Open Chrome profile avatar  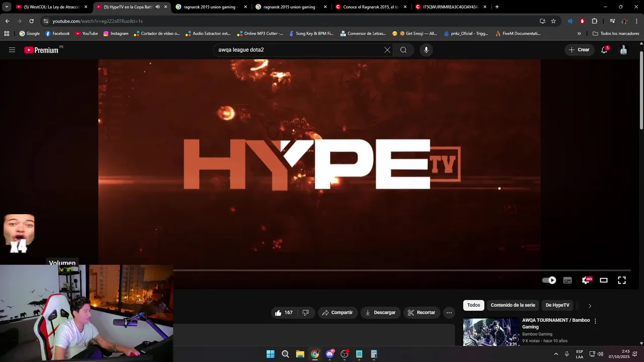click(x=624, y=21)
